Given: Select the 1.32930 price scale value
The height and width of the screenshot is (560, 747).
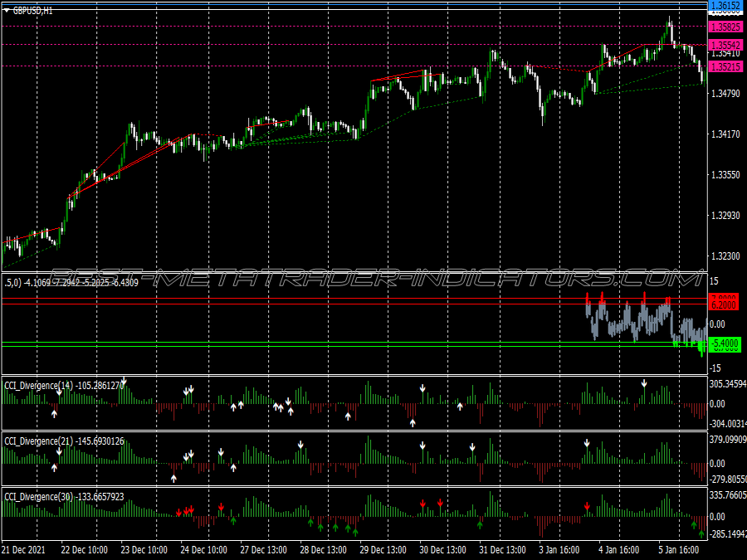Looking at the screenshot, I should tap(725, 216).
